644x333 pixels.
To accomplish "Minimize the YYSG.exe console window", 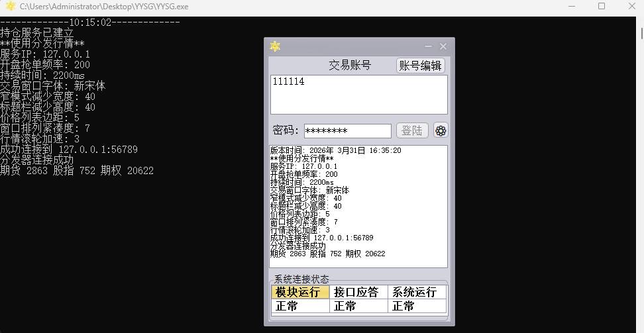I will coord(572,7).
